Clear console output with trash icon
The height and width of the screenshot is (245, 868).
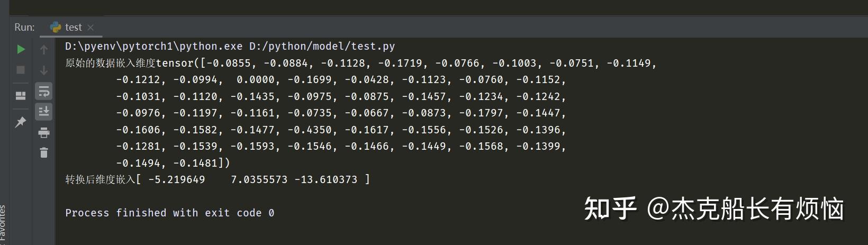[44, 152]
